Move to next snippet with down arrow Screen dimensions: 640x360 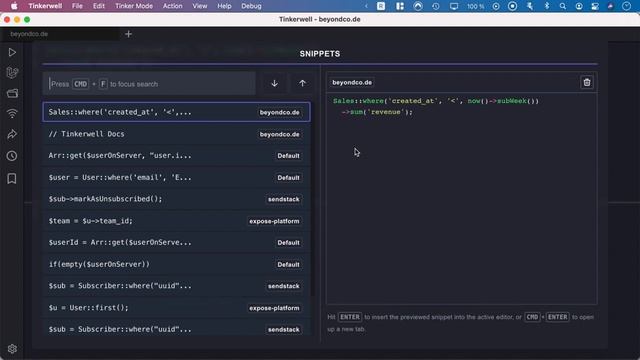[x=274, y=83]
